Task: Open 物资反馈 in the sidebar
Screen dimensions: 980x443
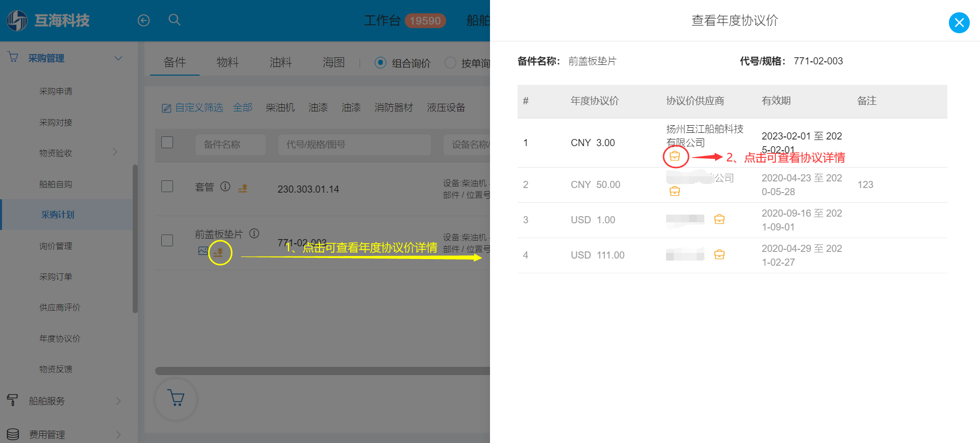Action: pyautogui.click(x=56, y=369)
